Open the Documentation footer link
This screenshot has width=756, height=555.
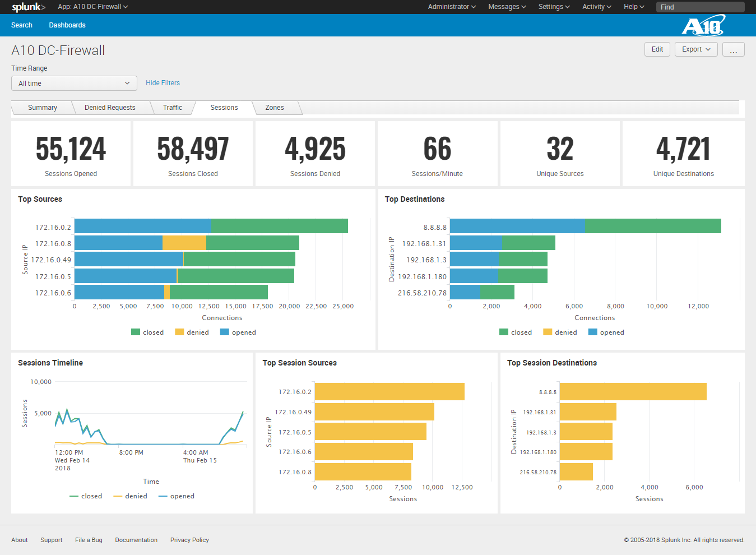136,540
